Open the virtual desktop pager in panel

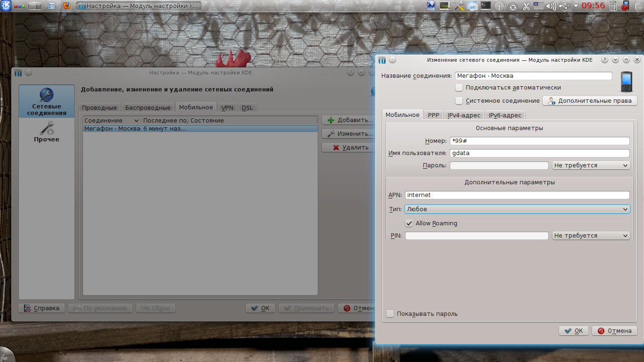(x=35, y=6)
